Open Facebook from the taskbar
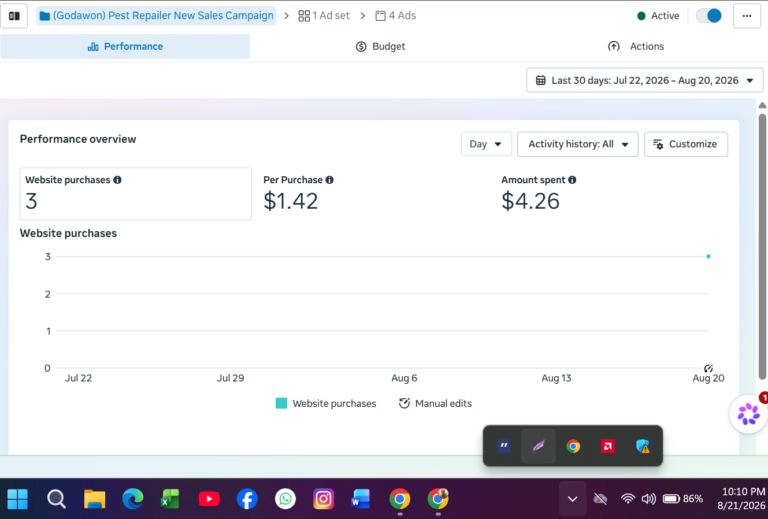 [247, 499]
